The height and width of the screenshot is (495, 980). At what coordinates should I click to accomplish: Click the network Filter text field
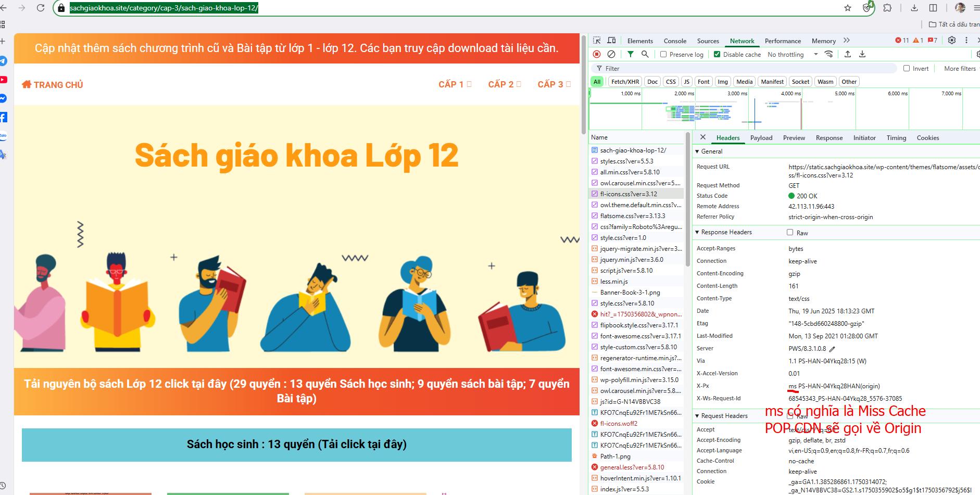tap(745, 68)
